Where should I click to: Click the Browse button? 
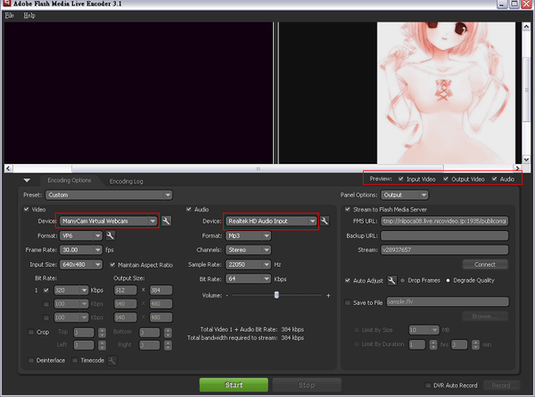click(485, 316)
